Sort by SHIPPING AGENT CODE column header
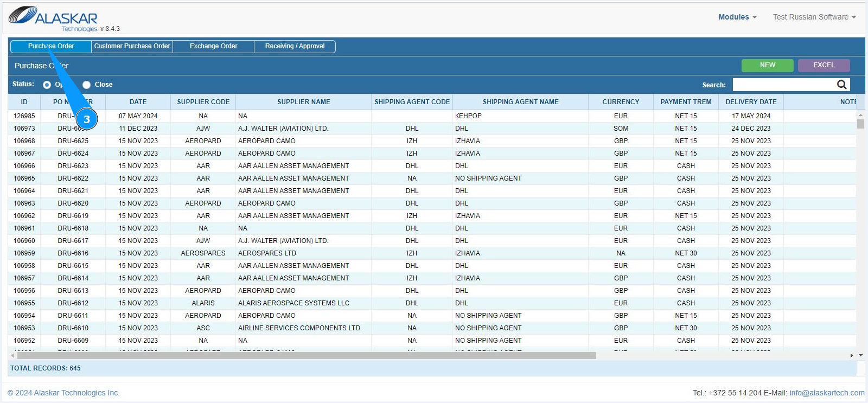This screenshot has height=403, width=868. 412,102
